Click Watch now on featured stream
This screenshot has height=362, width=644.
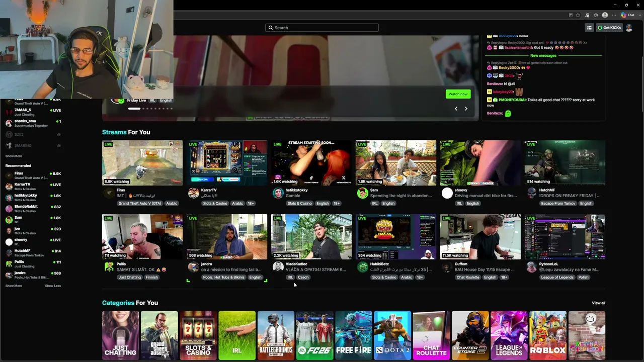point(458,94)
